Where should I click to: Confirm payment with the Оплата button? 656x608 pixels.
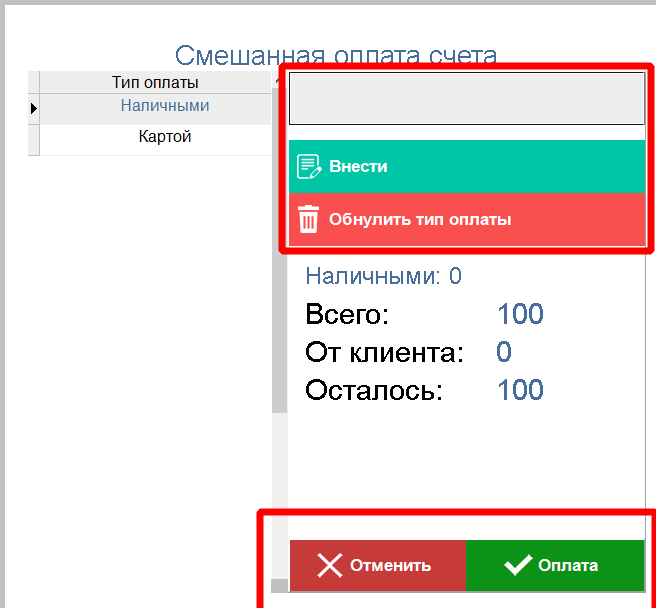(x=555, y=566)
